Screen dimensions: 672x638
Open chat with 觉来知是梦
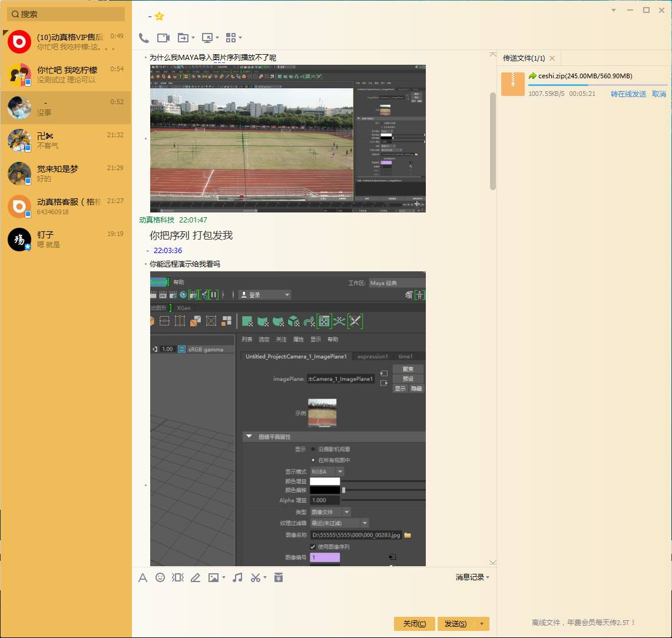[x=66, y=174]
